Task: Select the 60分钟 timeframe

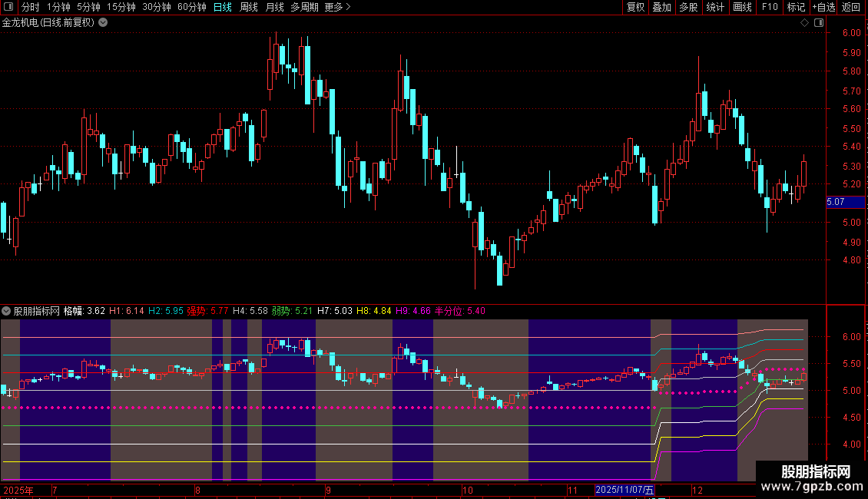Action: coord(191,7)
